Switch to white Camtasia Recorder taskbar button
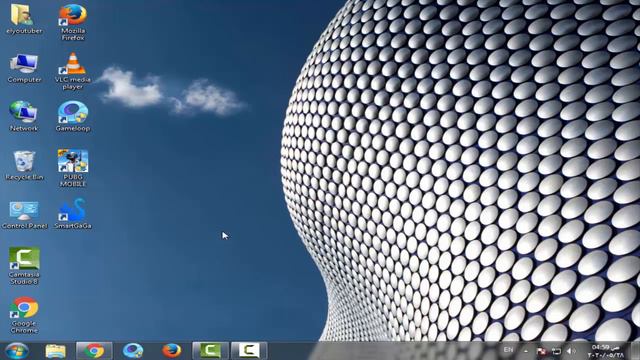The image size is (640, 360). (249, 351)
